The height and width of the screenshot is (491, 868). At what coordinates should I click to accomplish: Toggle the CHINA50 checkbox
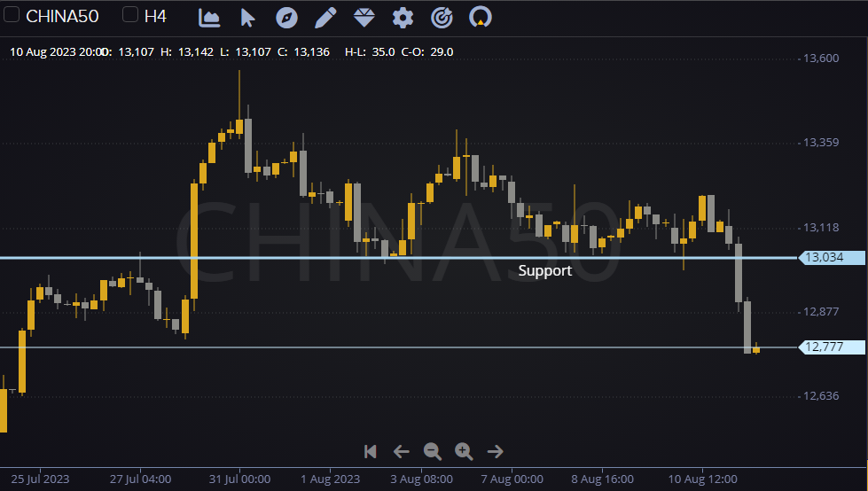[11, 14]
